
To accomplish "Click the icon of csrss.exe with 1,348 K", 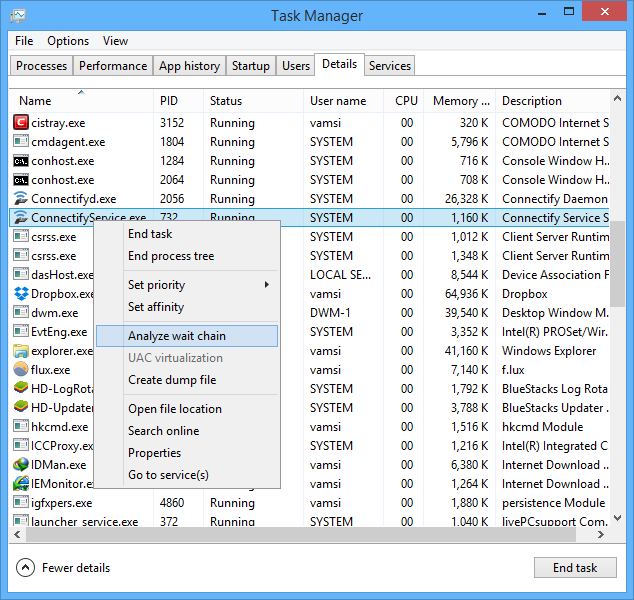I will tap(21, 255).
